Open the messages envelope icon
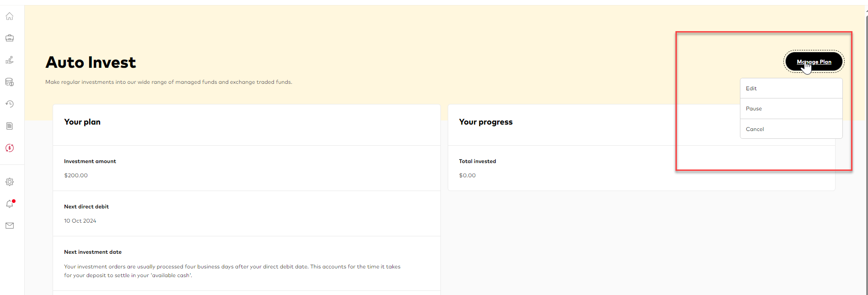Screen dimensions: 868x295 pyautogui.click(x=10, y=225)
